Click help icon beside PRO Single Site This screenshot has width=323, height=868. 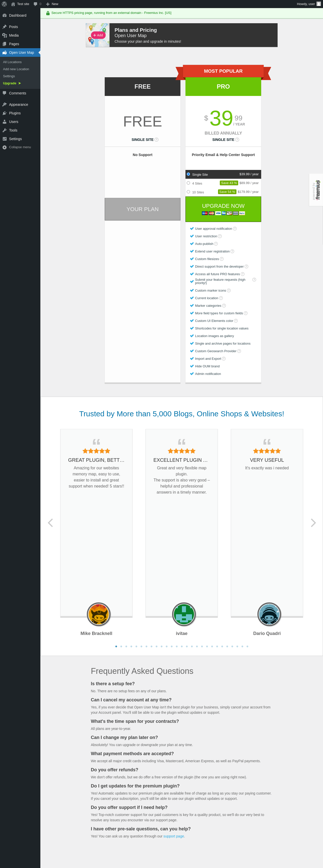(237, 140)
